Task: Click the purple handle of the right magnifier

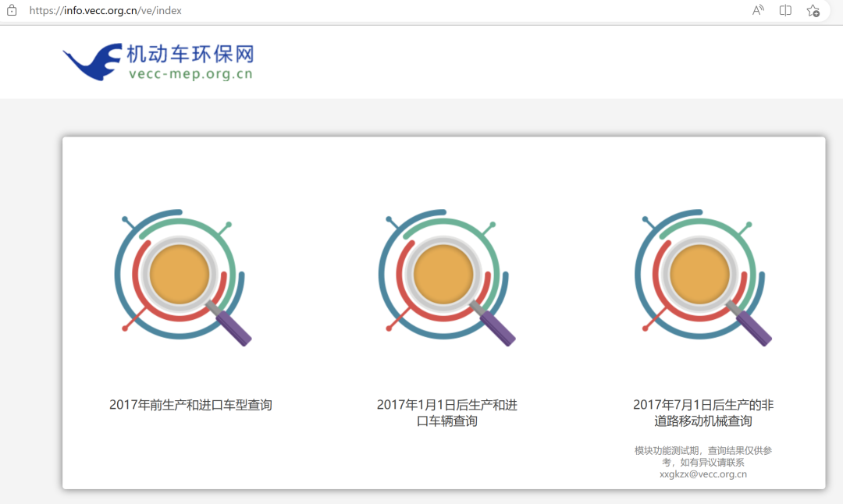Action: [x=753, y=328]
